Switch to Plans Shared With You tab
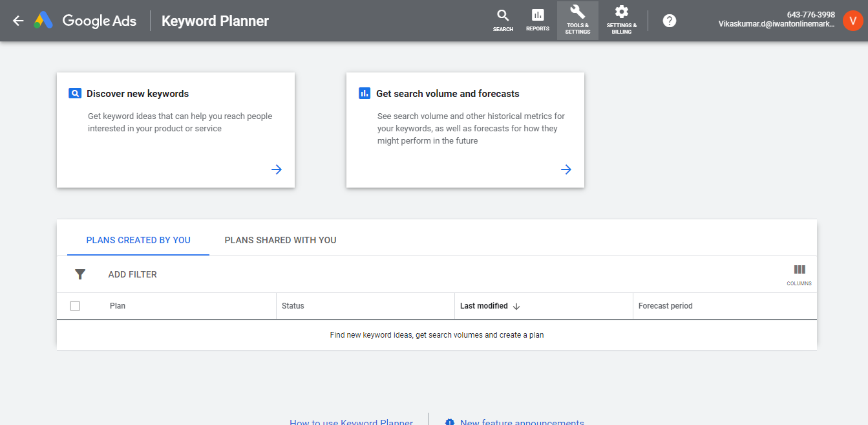The width and height of the screenshot is (868, 425). point(281,240)
